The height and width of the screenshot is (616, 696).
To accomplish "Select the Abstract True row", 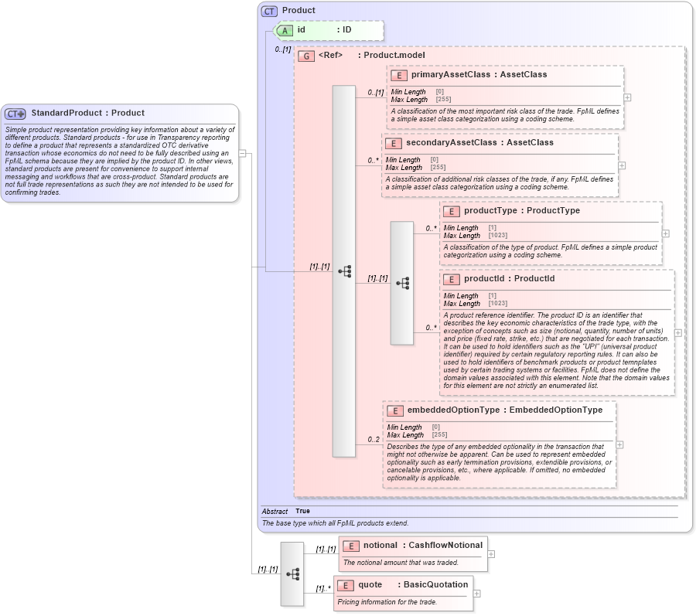I will [325, 511].
